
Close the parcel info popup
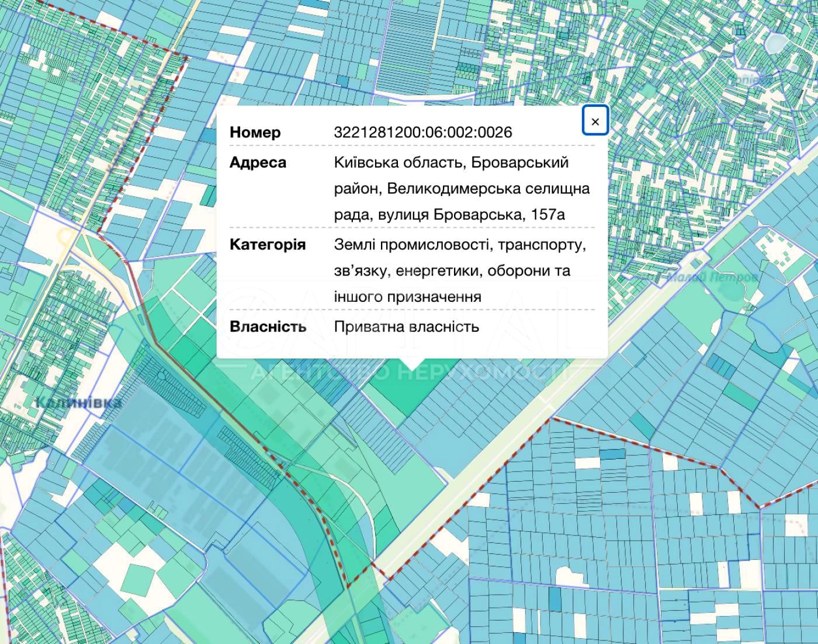[595, 121]
